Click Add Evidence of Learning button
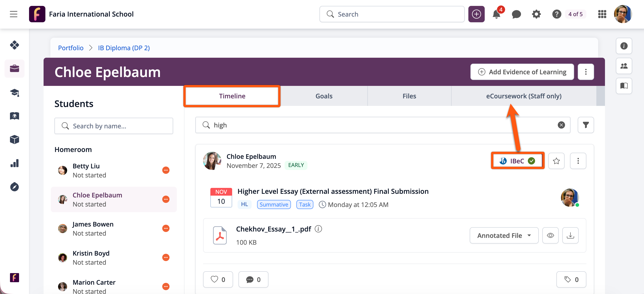 tap(522, 72)
